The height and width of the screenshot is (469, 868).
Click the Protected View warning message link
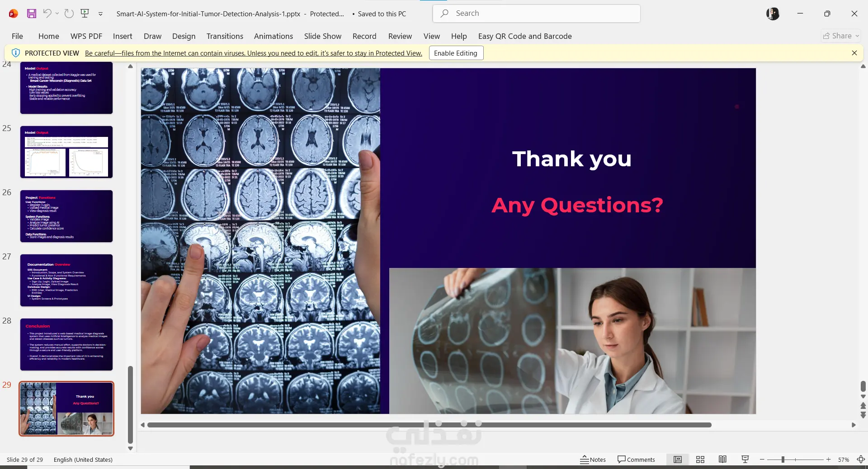pyautogui.click(x=254, y=53)
